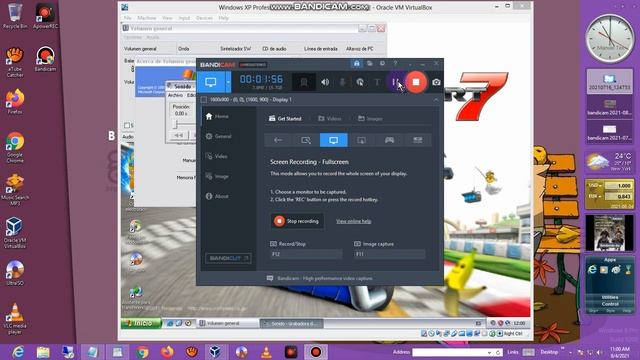Open the Google Chrome desktop icon
Image resolution: width=640 pixels, height=360 pixels.
pos(15,147)
